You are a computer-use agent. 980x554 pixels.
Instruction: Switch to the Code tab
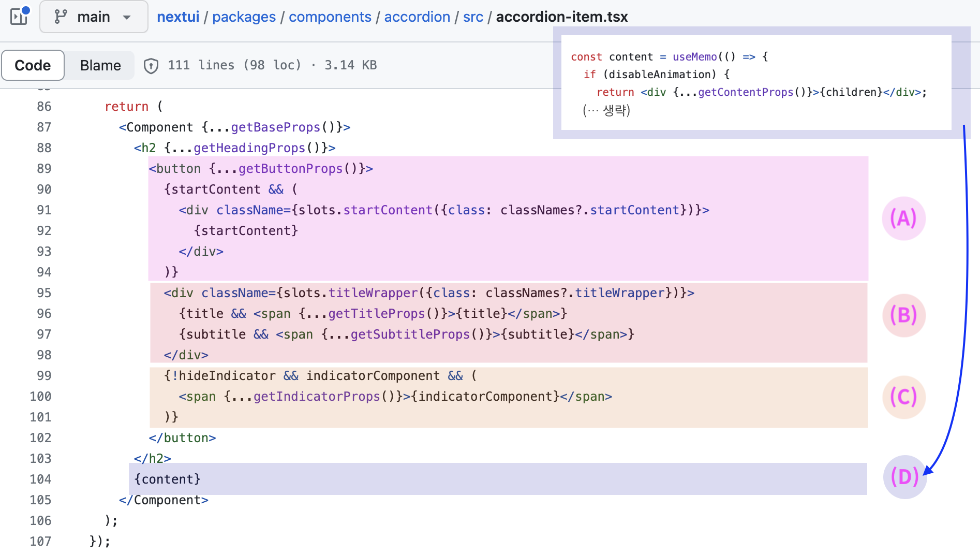33,65
